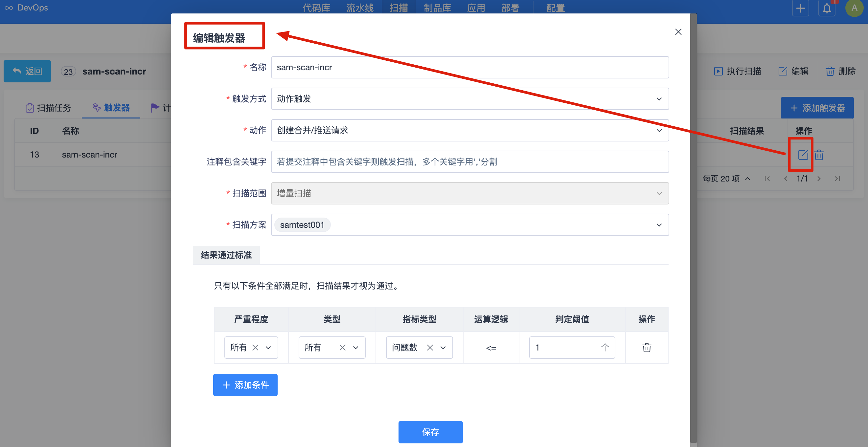
Task: Click the 返回 back button
Action: tap(27, 71)
